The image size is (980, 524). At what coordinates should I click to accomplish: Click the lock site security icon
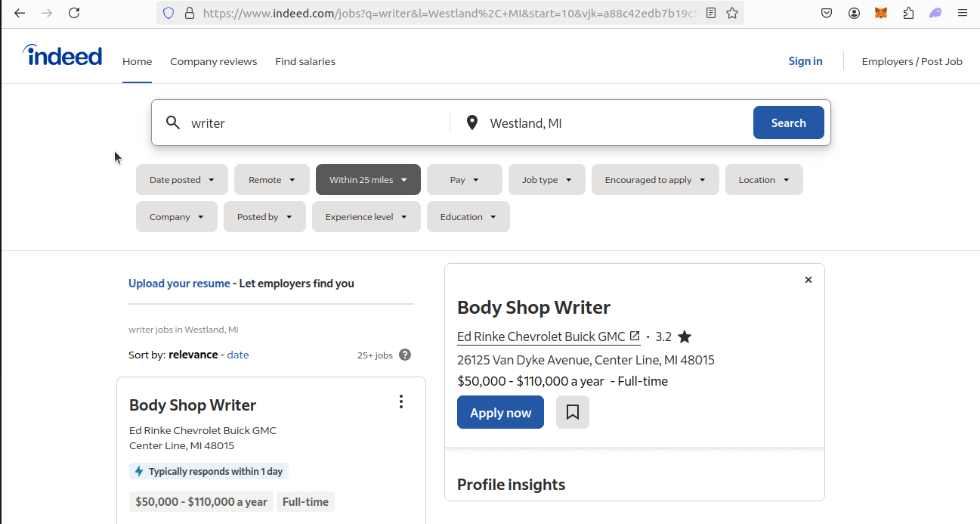pyautogui.click(x=189, y=13)
